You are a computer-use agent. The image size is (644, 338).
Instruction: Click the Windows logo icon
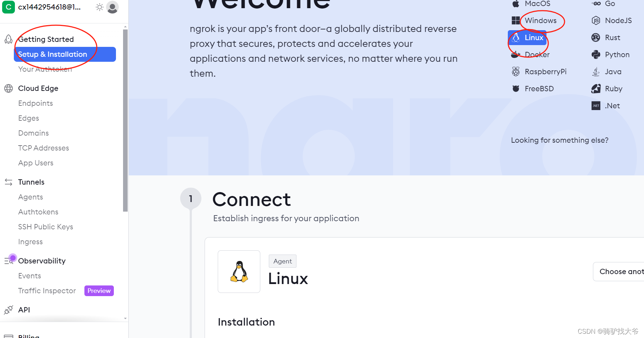pos(516,21)
